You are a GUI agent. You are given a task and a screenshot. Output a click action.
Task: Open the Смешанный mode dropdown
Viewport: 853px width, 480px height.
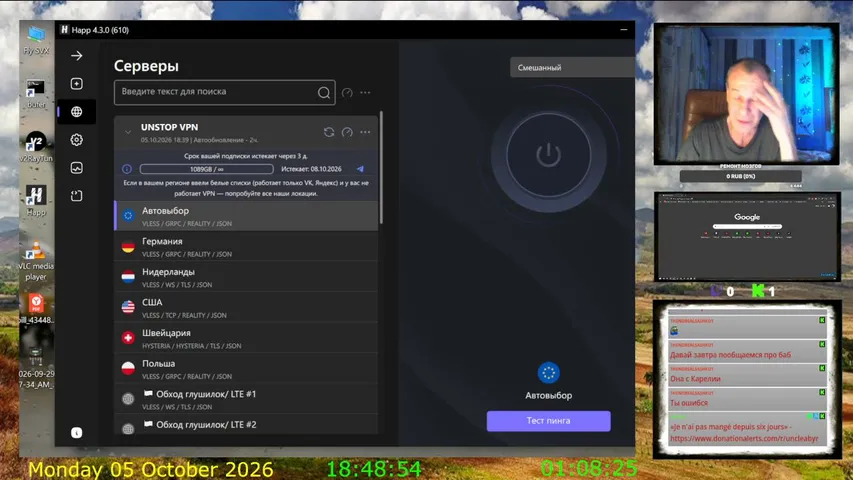tap(572, 67)
